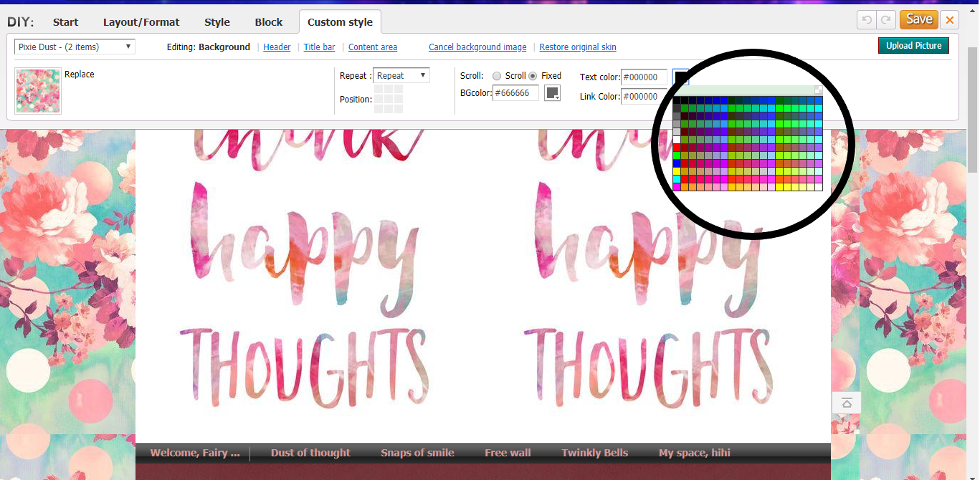Image resolution: width=980 pixels, height=480 pixels.
Task: Click the undo arrow icon
Action: point(867,20)
